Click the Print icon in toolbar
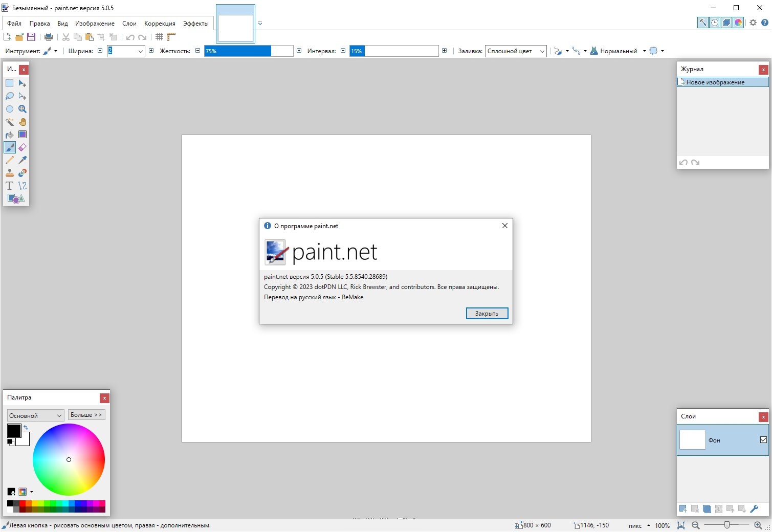The width and height of the screenshot is (772, 532). pyautogui.click(x=49, y=37)
